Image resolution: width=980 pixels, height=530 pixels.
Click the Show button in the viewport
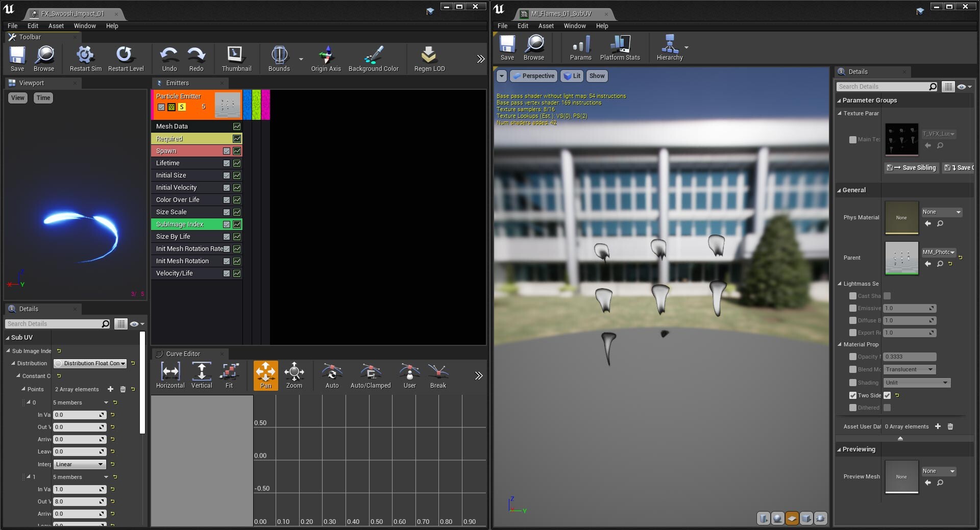coord(596,75)
